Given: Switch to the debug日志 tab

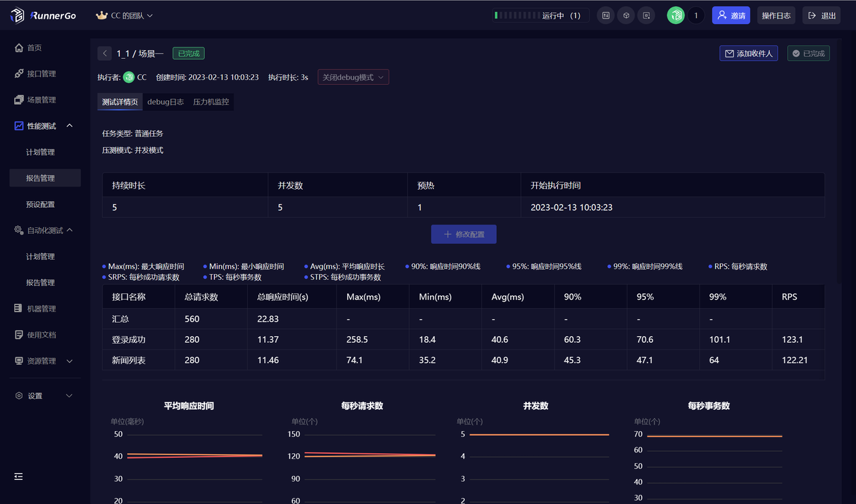Looking at the screenshot, I should point(165,102).
